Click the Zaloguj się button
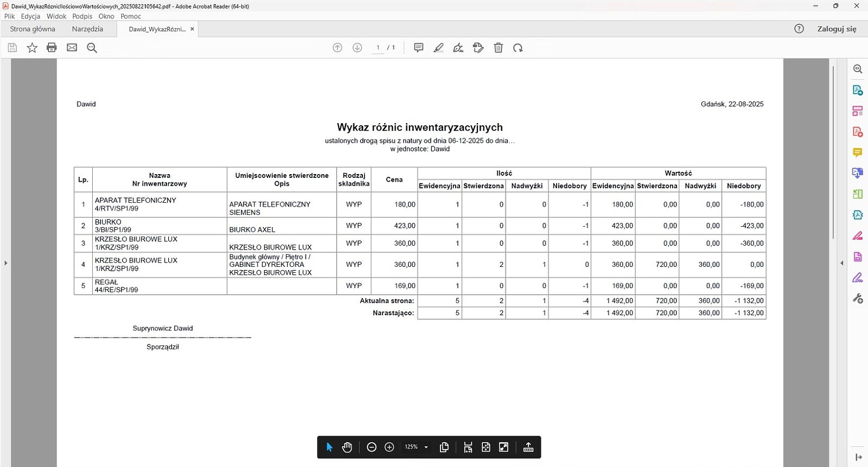 coord(837,29)
